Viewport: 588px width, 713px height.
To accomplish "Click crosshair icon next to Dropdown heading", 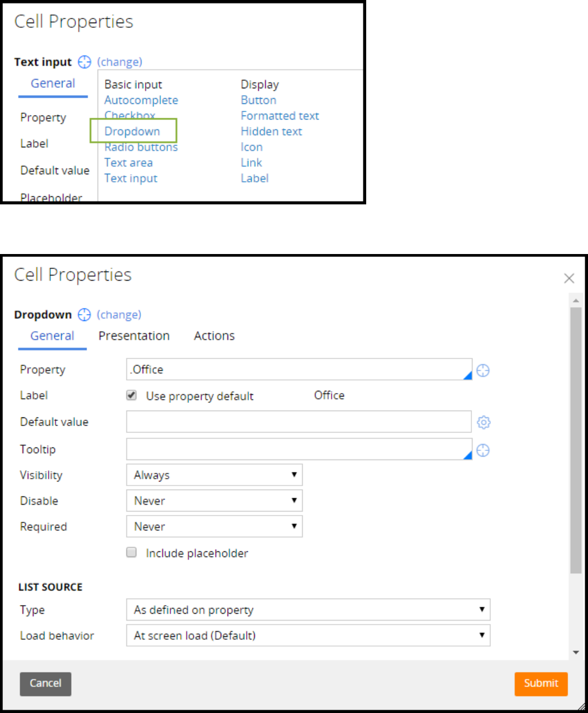I will click(84, 315).
